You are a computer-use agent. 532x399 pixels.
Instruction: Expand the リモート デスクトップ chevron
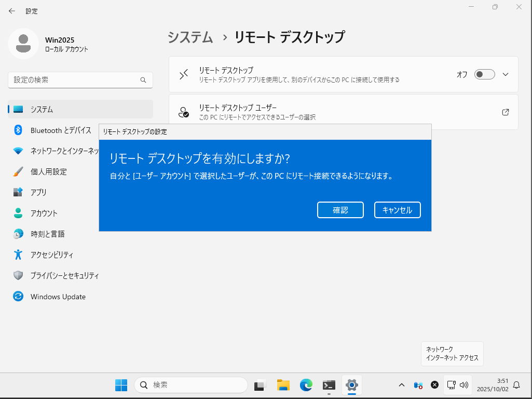506,74
